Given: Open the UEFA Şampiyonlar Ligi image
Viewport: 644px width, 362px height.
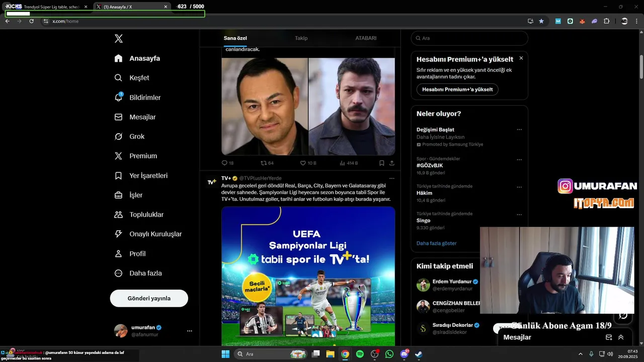Looking at the screenshot, I should (x=308, y=276).
